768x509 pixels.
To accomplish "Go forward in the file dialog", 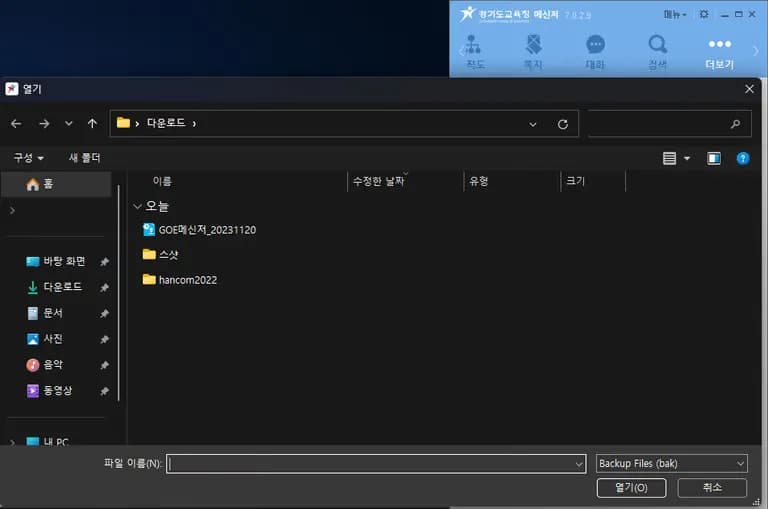I will pyautogui.click(x=44, y=123).
